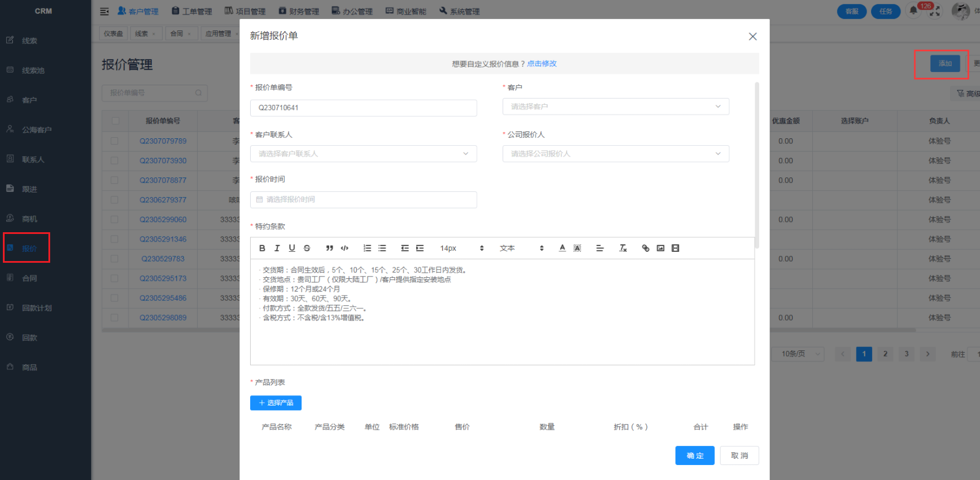The width and height of the screenshot is (980, 480).
Task: Toggle bold formatting in the clause editor
Action: pyautogui.click(x=262, y=248)
